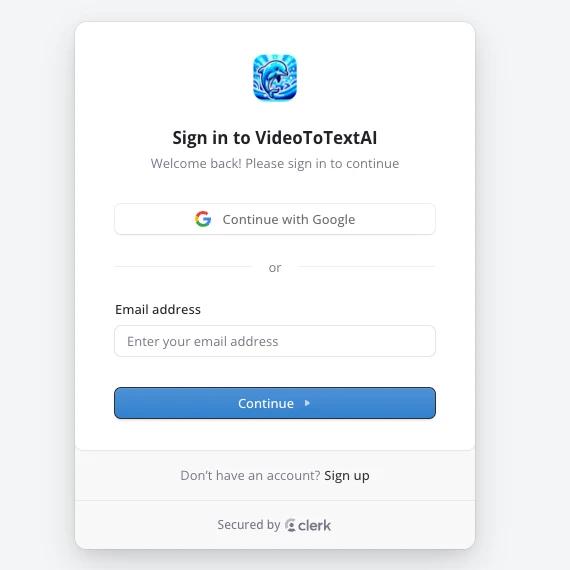Click 'Enter your email address' placeholder text

pyautogui.click(x=202, y=341)
